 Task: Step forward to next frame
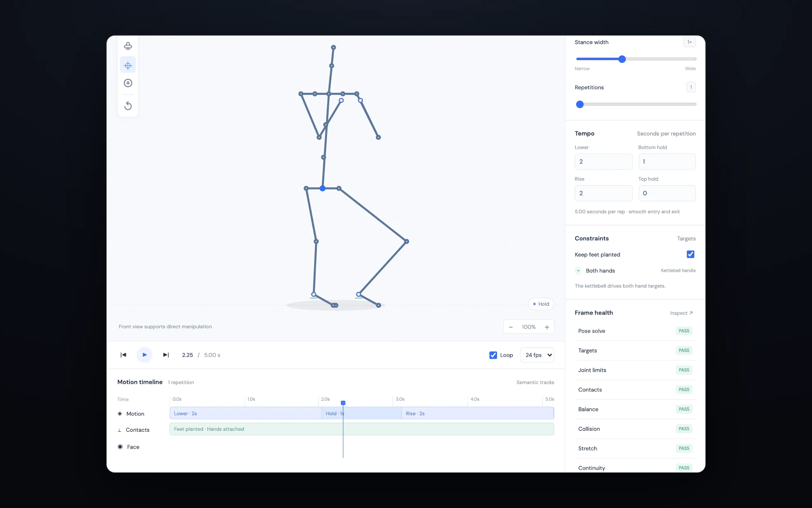(166, 355)
